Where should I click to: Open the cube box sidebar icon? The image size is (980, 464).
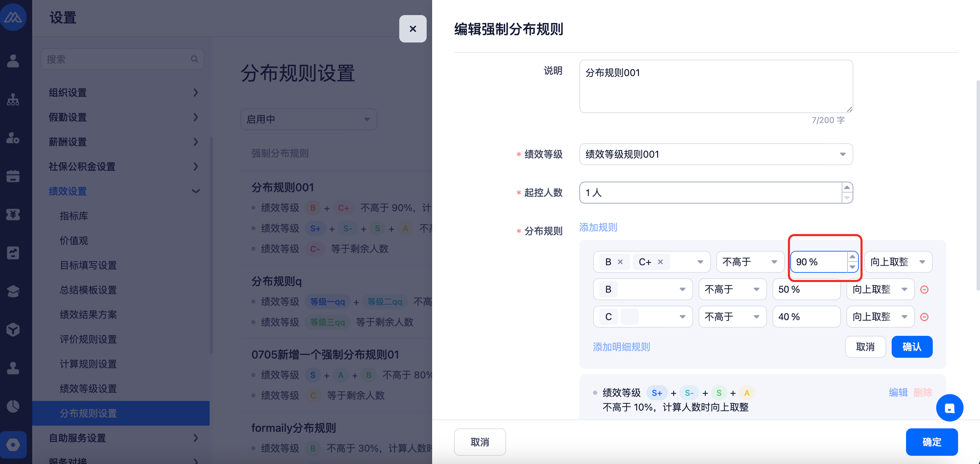(13, 330)
